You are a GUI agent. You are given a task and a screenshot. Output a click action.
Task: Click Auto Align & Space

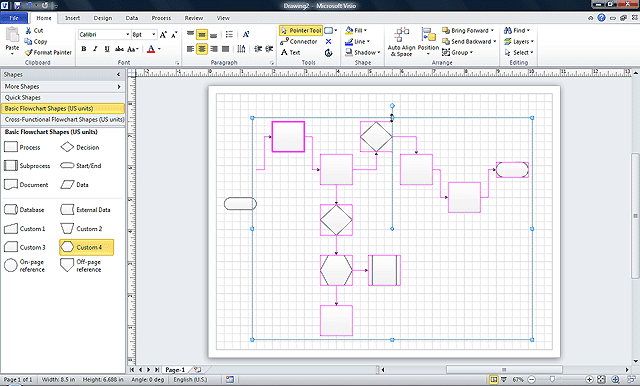click(402, 42)
